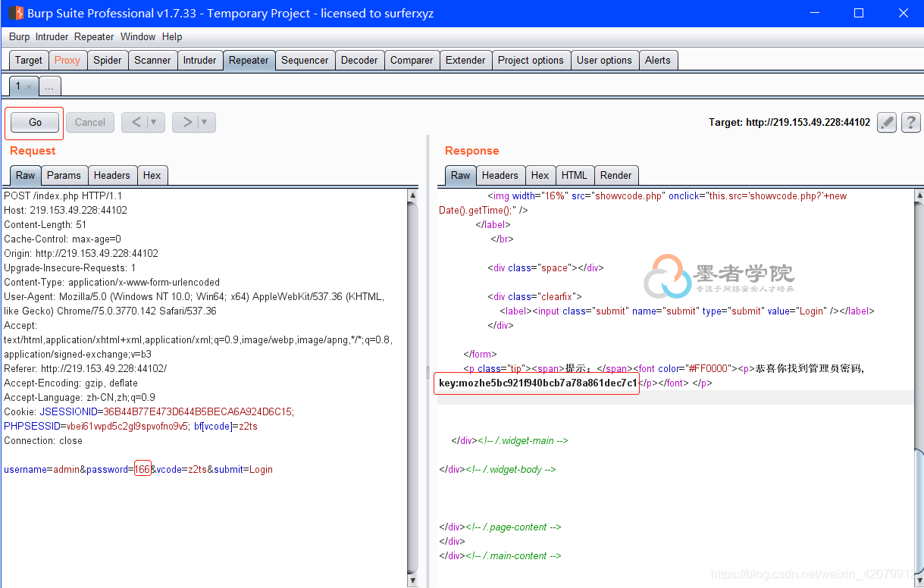Click the Content-Type header line
Screen dimensions: 924x588
pos(112,282)
